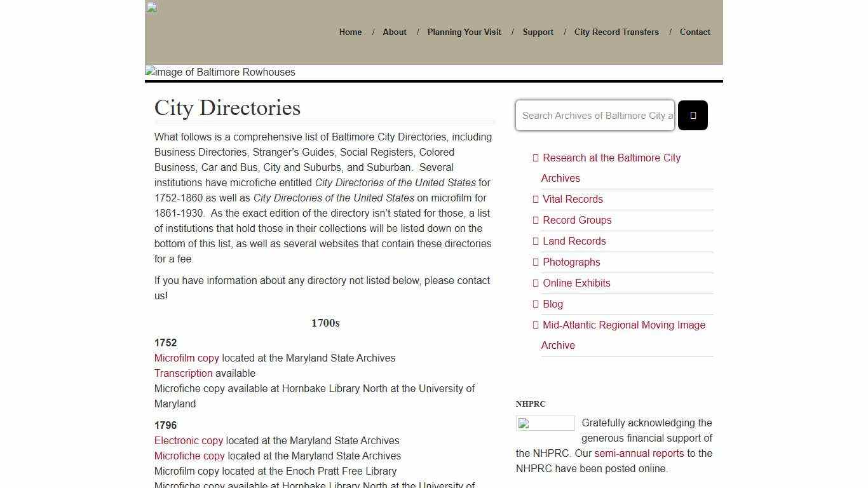This screenshot has width=868, height=488.
Task: Select Planning Your Visit in the navigation
Action: pyautogui.click(x=464, y=32)
